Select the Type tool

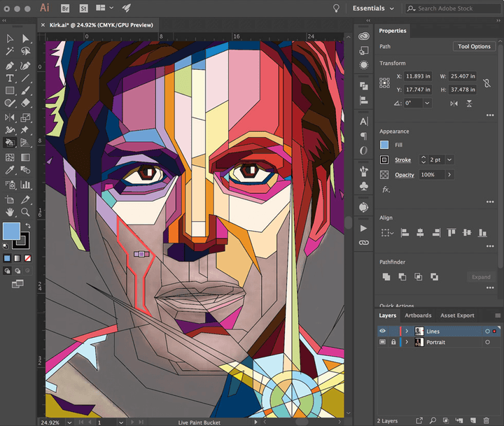tap(10, 78)
